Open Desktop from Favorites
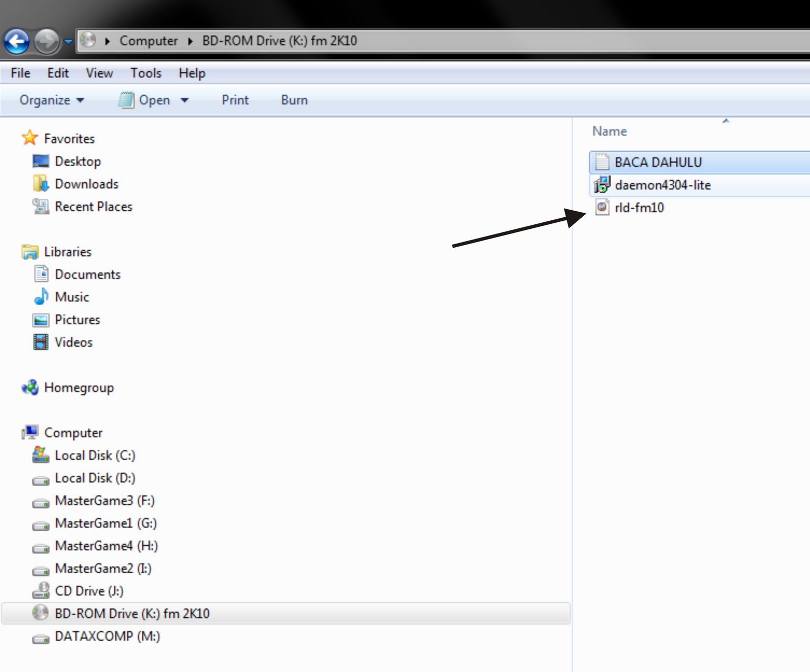This screenshot has width=810, height=672. click(x=78, y=162)
